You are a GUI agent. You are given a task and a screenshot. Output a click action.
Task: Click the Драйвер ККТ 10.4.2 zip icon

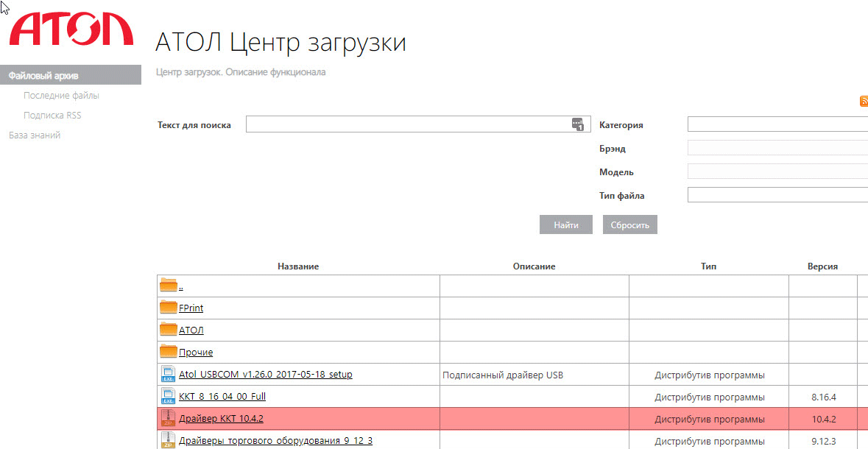tap(168, 419)
